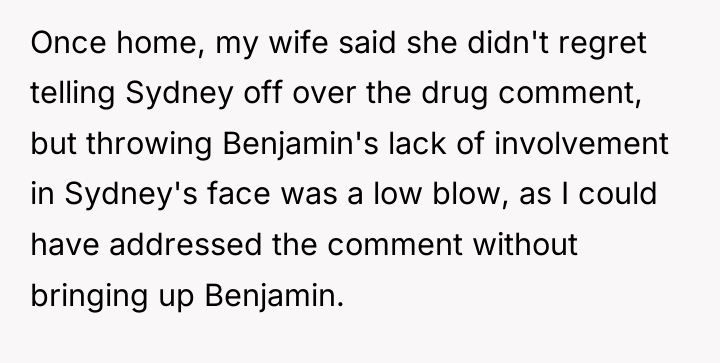This screenshot has height=363, width=720.
Task: Click on the word "addressed"
Action: (186, 244)
